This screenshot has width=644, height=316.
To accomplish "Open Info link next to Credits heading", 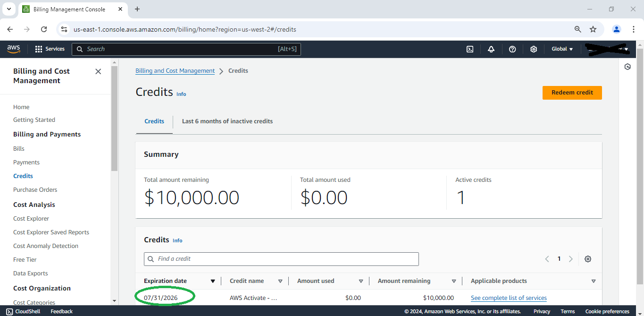I will pyautogui.click(x=181, y=94).
